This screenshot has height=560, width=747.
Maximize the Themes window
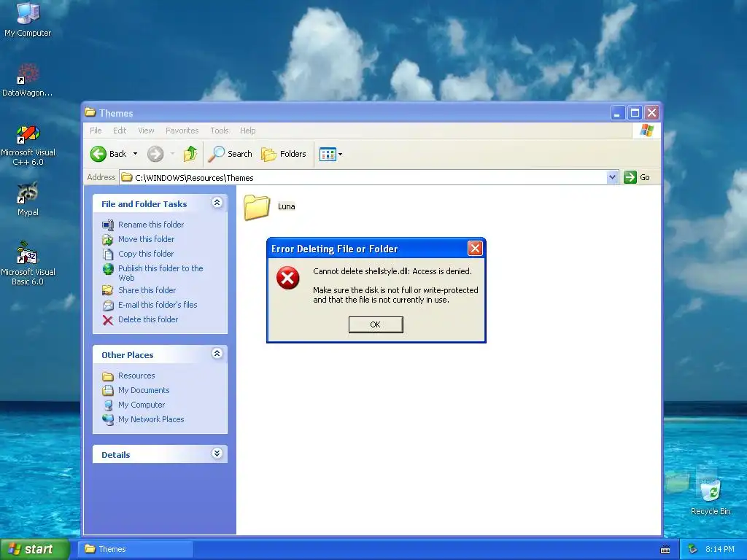tap(635, 113)
